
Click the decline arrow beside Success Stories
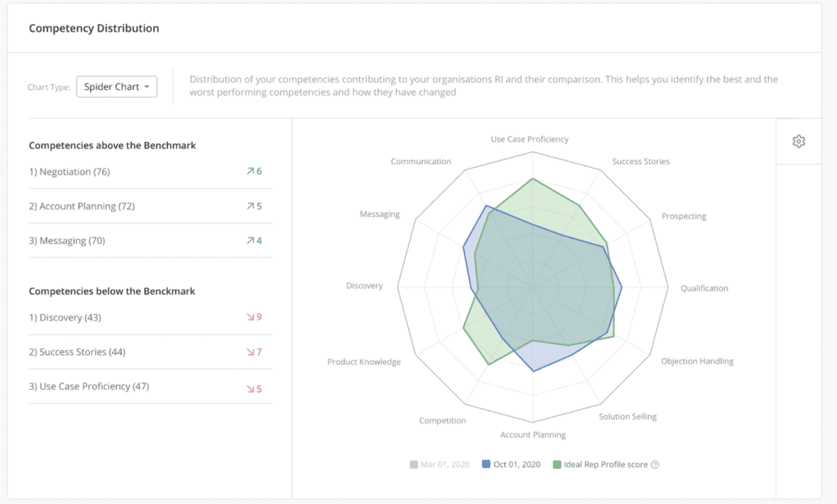(252, 351)
